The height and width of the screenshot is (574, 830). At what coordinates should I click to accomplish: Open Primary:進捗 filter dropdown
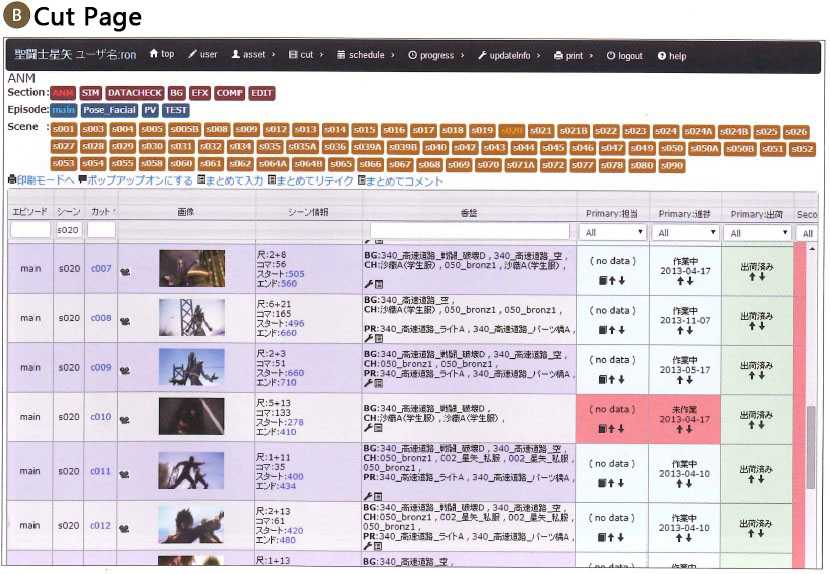[x=685, y=232]
